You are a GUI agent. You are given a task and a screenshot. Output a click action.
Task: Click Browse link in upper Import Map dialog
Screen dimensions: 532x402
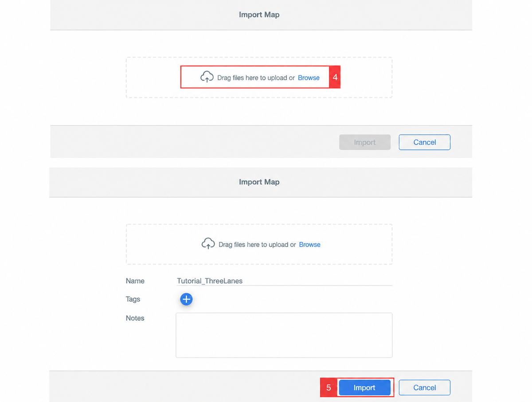(309, 78)
